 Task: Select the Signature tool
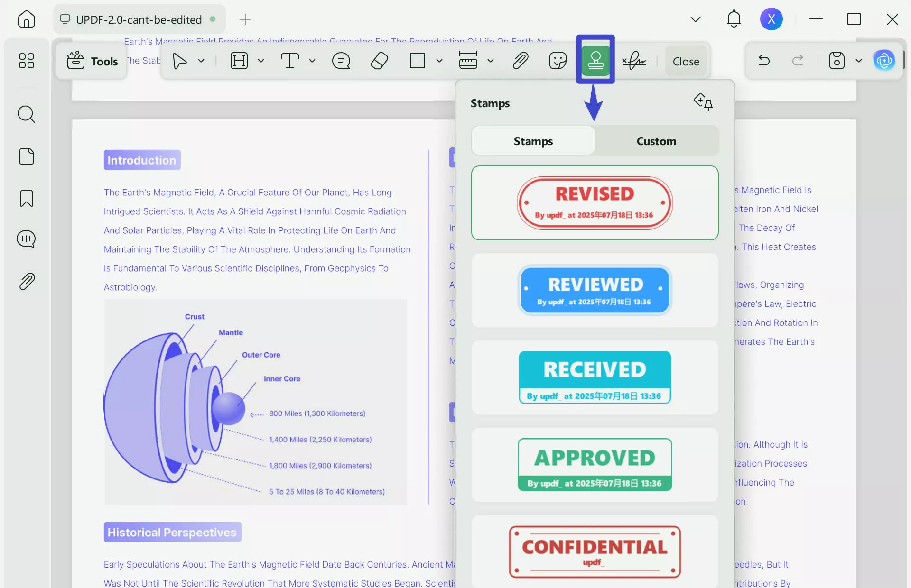[634, 61]
